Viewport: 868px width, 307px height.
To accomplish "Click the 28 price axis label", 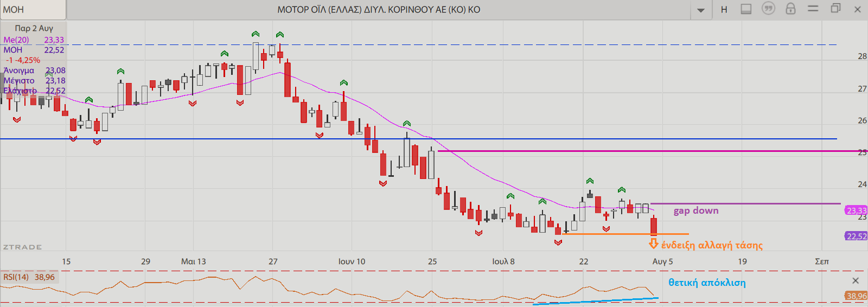I will (x=862, y=56).
